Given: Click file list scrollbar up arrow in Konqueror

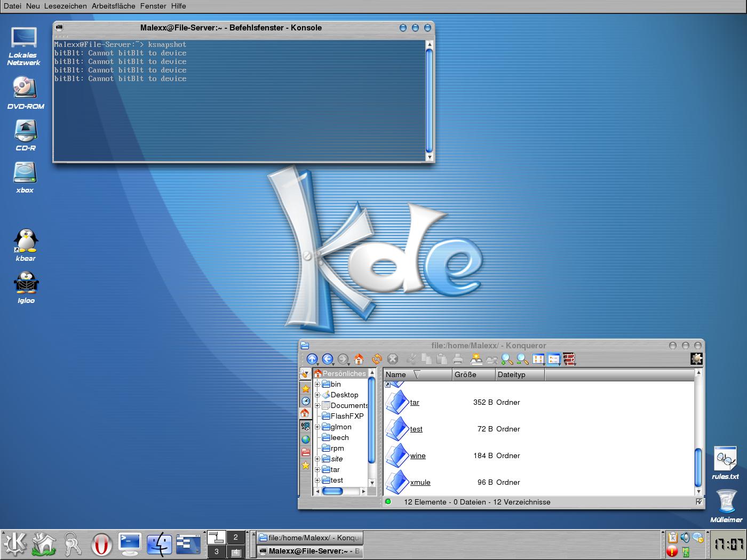Looking at the screenshot, I should (x=698, y=373).
